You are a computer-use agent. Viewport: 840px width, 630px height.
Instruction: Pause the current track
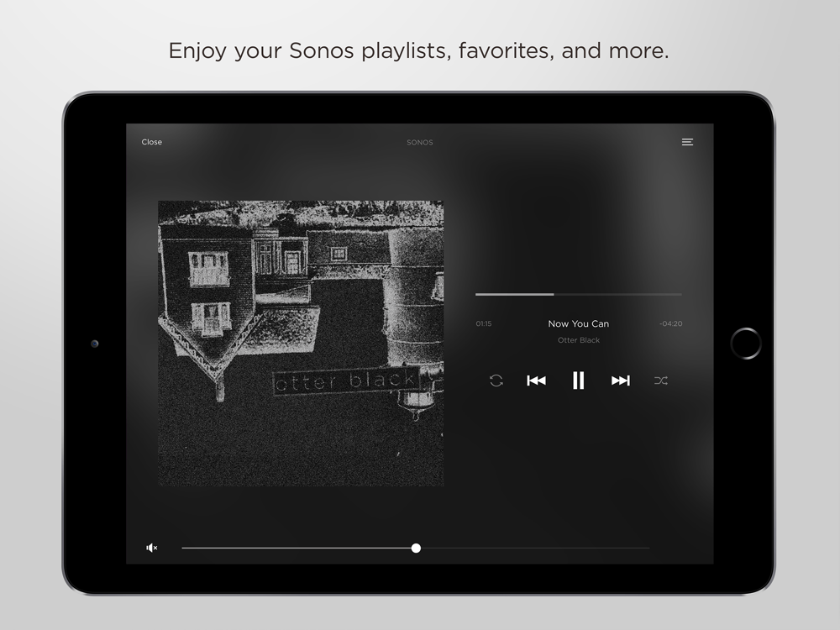578,381
